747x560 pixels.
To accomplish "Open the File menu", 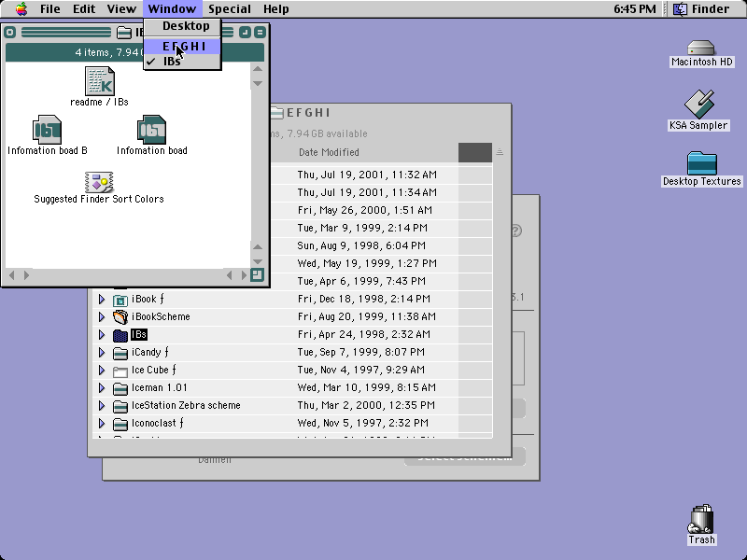I will (x=50, y=9).
